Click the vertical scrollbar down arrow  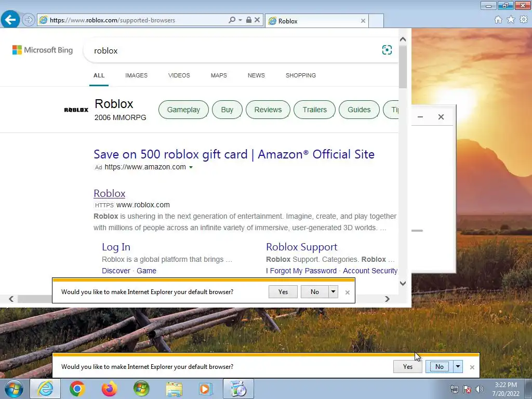(x=403, y=283)
